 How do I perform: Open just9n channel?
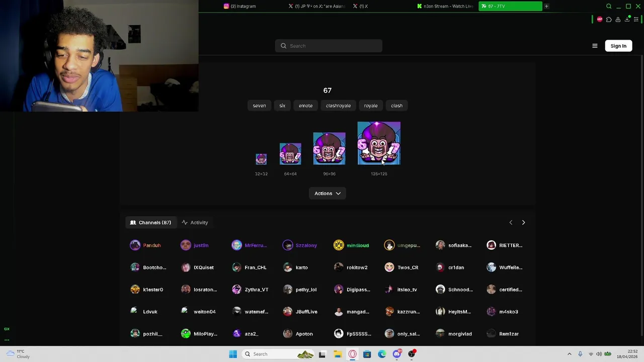tap(195, 245)
